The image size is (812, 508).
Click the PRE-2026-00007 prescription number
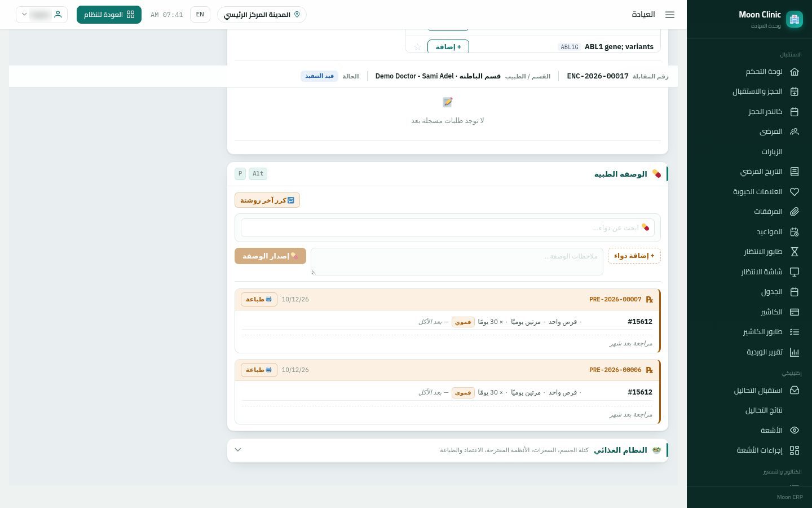point(615,299)
